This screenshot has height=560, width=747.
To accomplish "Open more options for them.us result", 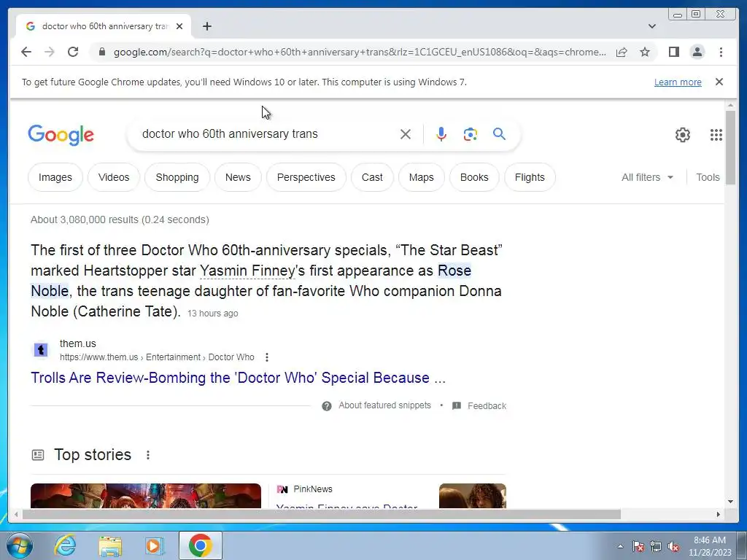I will point(267,357).
